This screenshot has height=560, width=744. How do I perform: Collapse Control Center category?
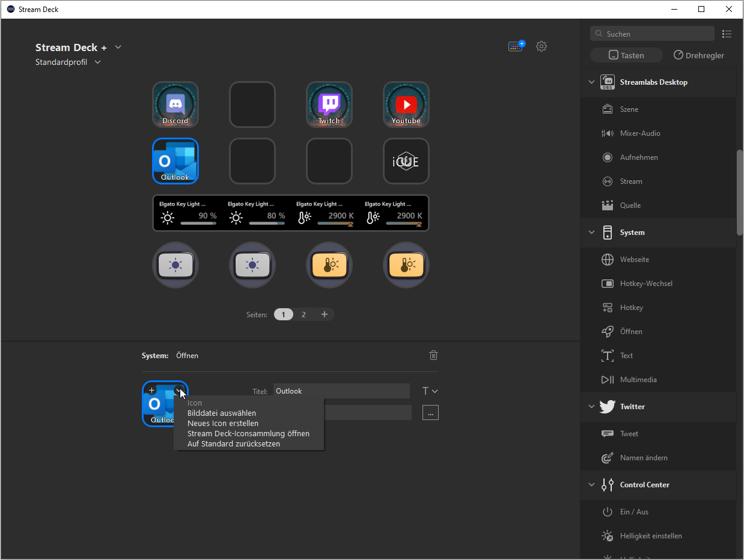click(x=591, y=485)
